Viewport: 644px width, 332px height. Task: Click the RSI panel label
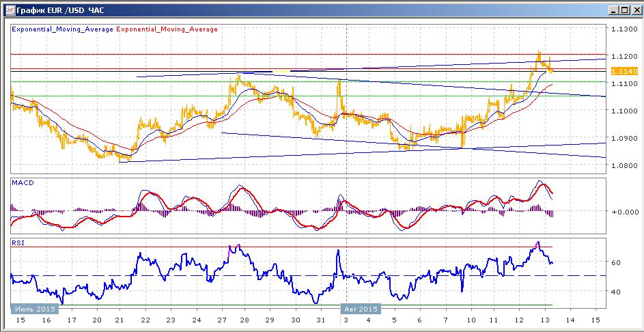click(18, 243)
